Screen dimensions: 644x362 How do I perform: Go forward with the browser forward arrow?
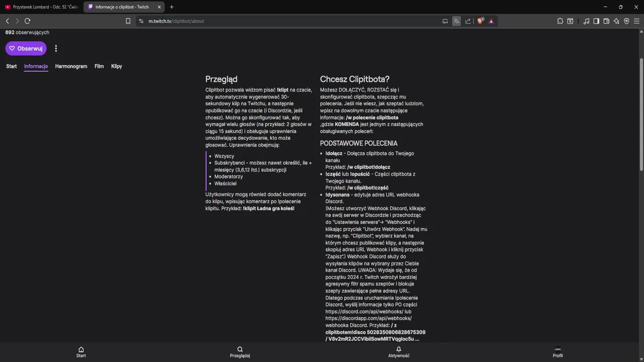17,21
